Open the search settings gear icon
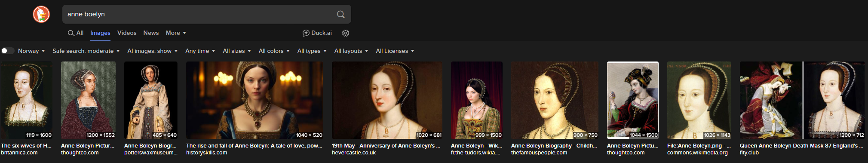The height and width of the screenshot is (163, 868). 346,33
